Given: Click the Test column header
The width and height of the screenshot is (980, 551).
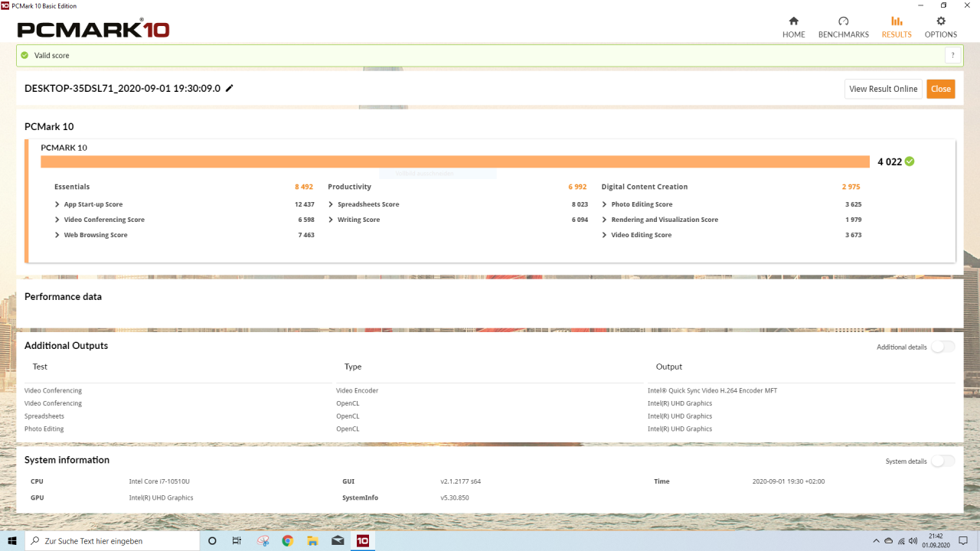Looking at the screenshot, I should click(40, 367).
